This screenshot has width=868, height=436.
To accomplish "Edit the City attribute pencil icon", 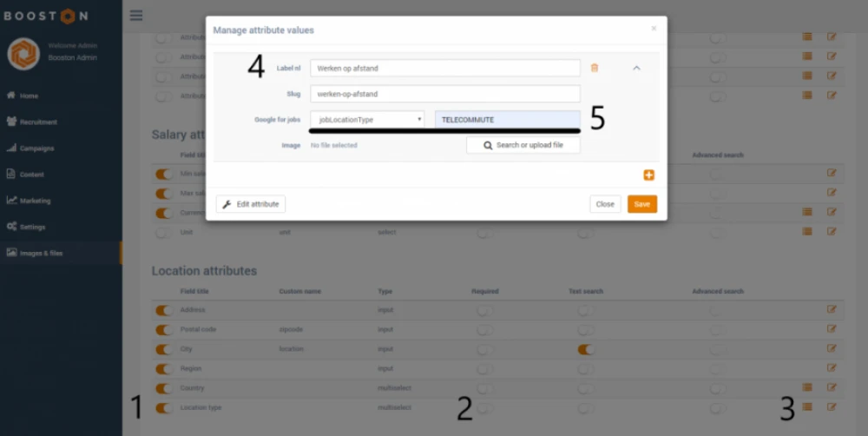I will tap(832, 349).
